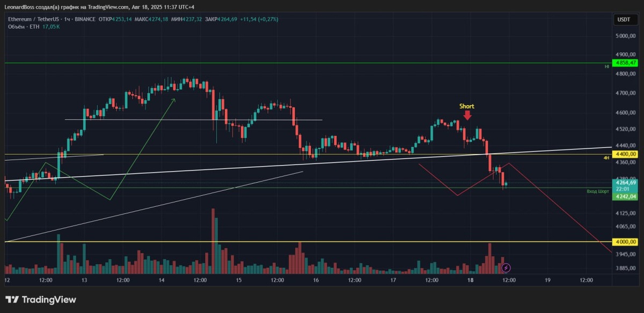Click the high value 4274,18
The height and width of the screenshot is (313, 644).
pos(158,19)
